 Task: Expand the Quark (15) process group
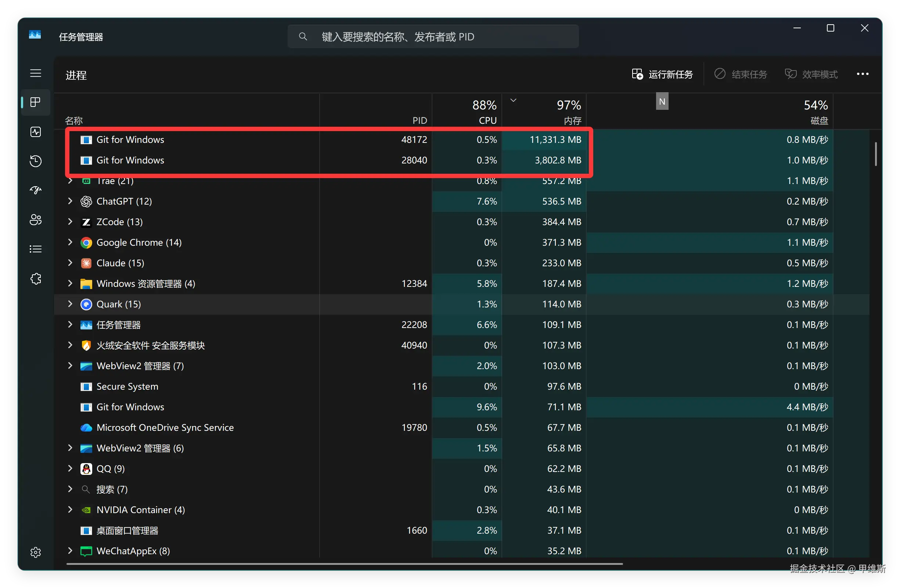pos(70,304)
